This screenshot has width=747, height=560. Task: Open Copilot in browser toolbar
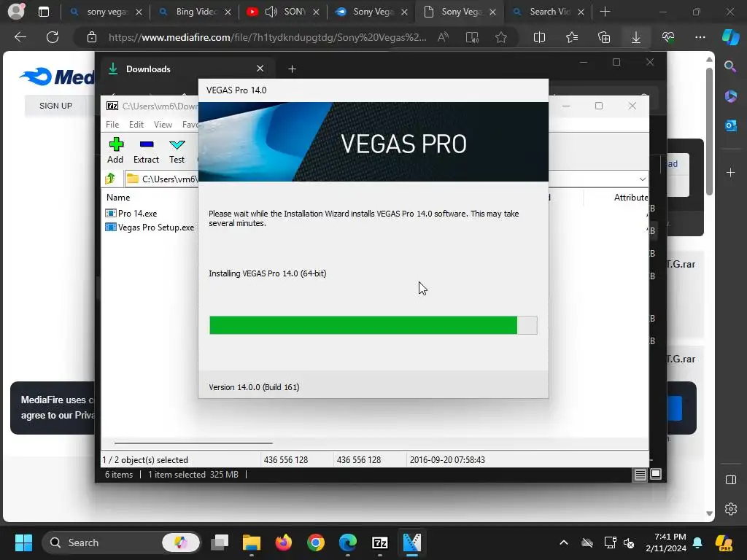click(x=730, y=37)
